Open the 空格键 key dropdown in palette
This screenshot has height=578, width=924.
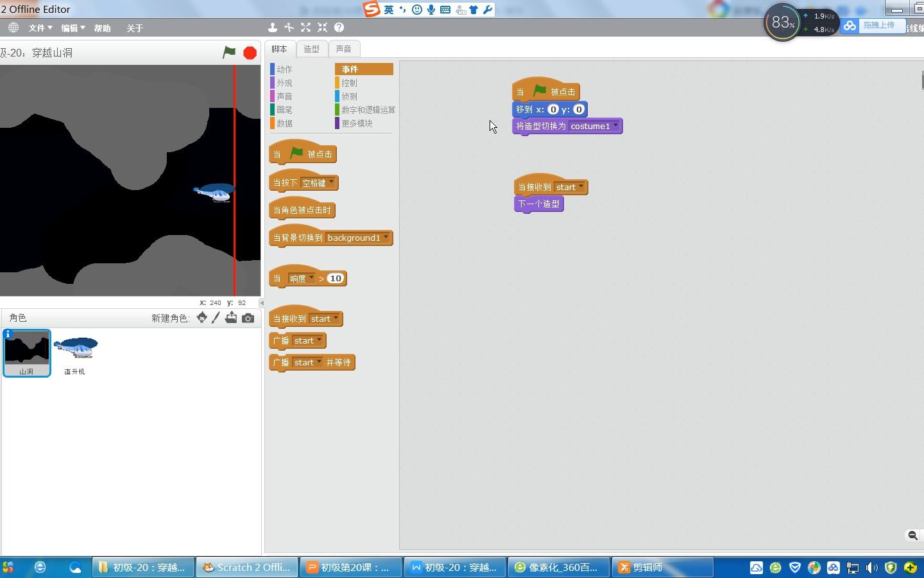(318, 183)
